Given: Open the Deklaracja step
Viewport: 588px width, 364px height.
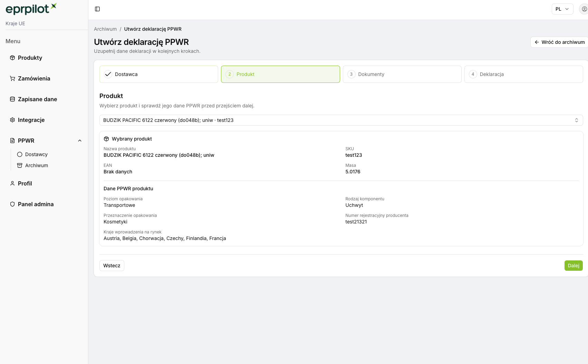Looking at the screenshot, I should click(x=524, y=74).
